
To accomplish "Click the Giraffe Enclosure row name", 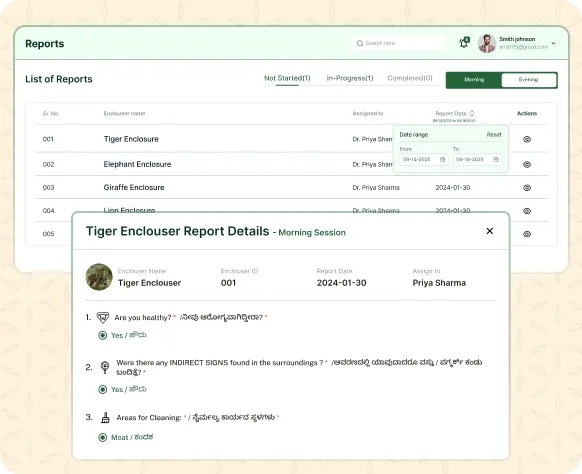I will 134,187.
